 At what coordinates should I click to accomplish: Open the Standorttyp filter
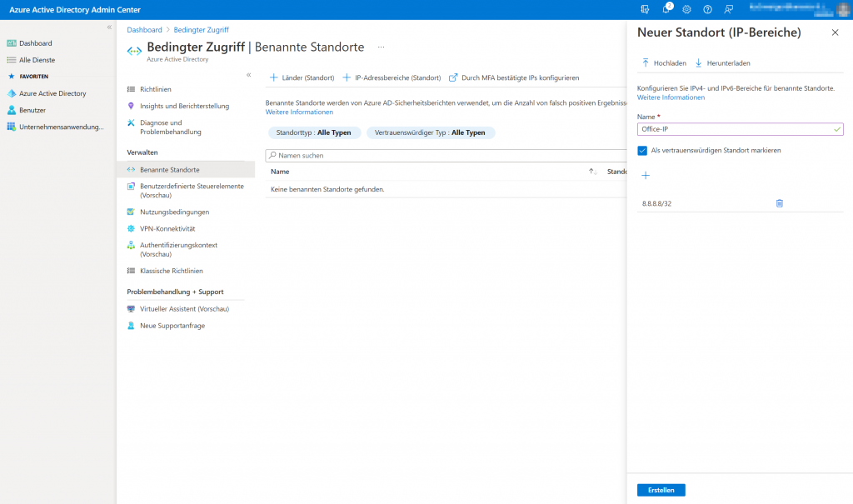pos(314,132)
